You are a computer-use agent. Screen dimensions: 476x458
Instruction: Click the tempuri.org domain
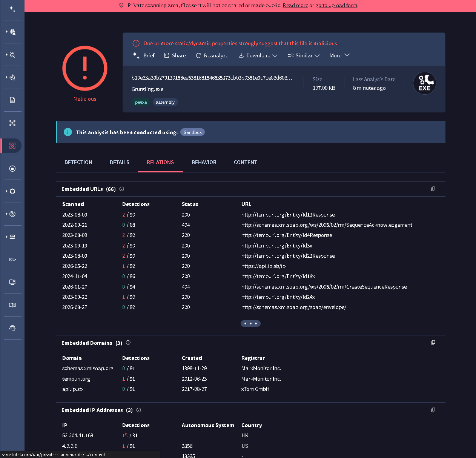click(76, 379)
